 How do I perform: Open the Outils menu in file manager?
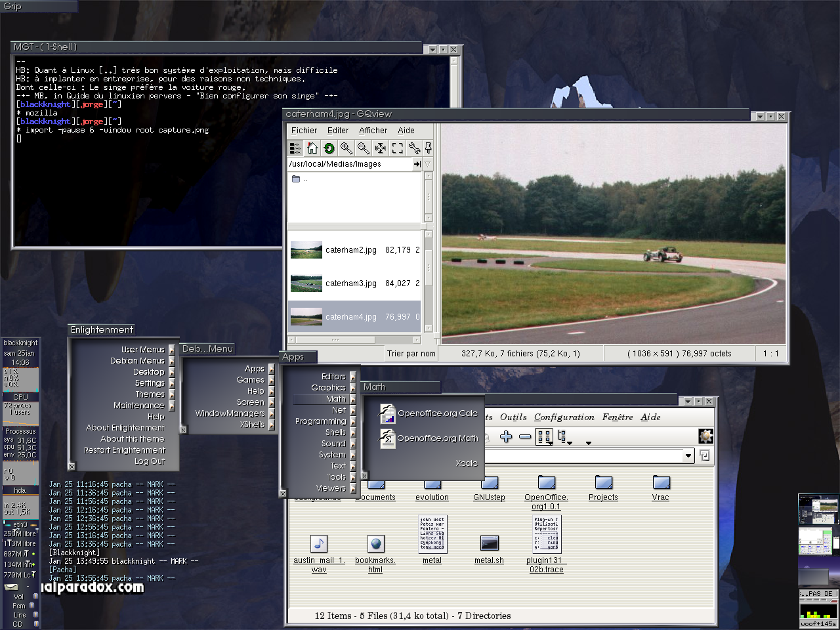513,417
